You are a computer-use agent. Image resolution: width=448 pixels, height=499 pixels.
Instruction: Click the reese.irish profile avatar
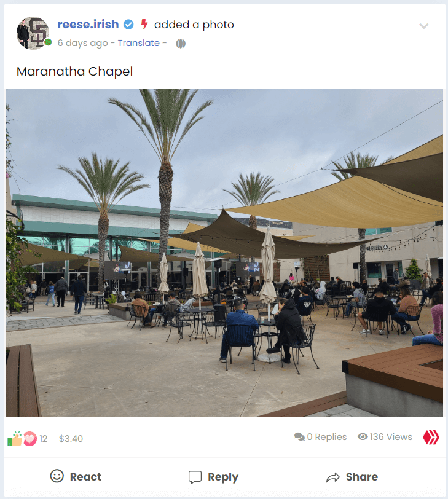click(33, 33)
